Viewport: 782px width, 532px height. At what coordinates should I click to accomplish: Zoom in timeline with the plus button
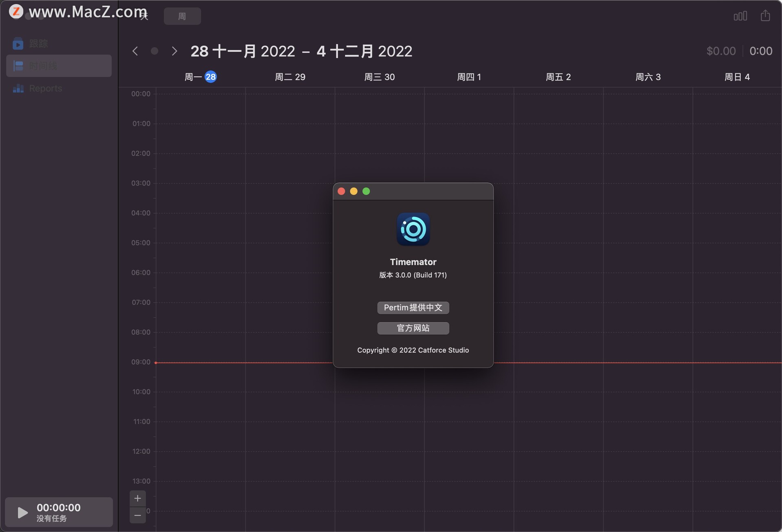click(138, 498)
